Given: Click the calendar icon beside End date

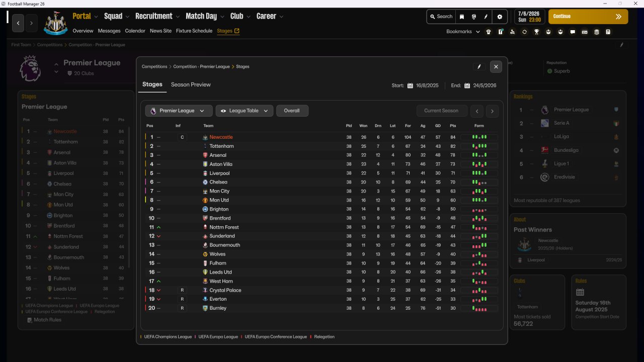Looking at the screenshot, I should point(467,85).
